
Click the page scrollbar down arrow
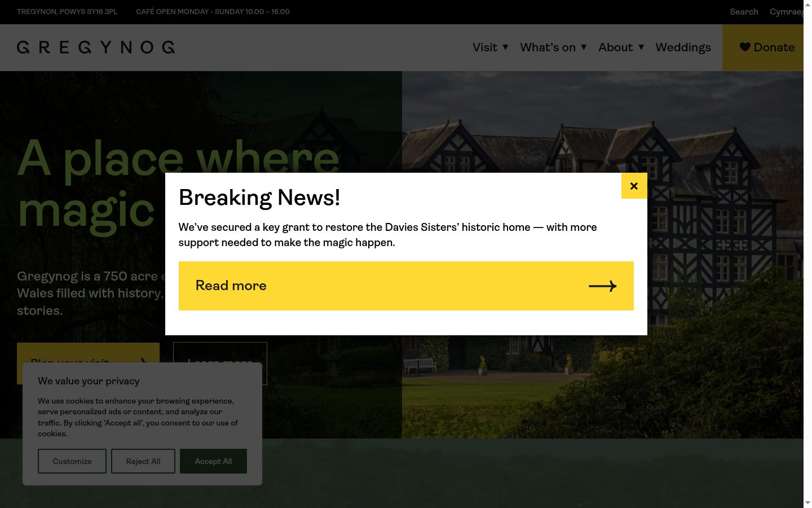pyautogui.click(x=807, y=502)
